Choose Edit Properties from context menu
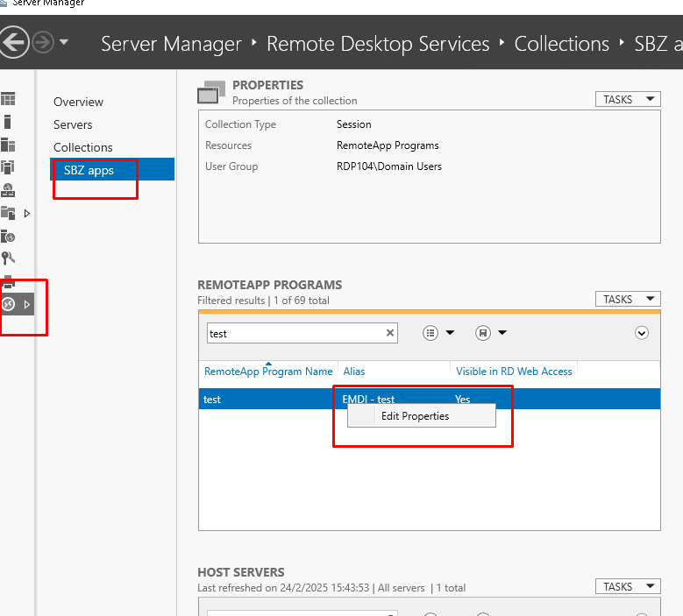The height and width of the screenshot is (616, 683). [421, 416]
